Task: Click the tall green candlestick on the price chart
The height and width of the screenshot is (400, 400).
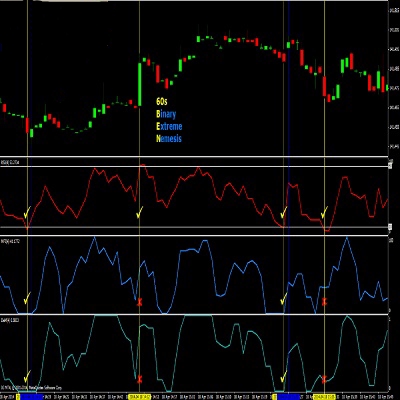Action: click(x=140, y=84)
